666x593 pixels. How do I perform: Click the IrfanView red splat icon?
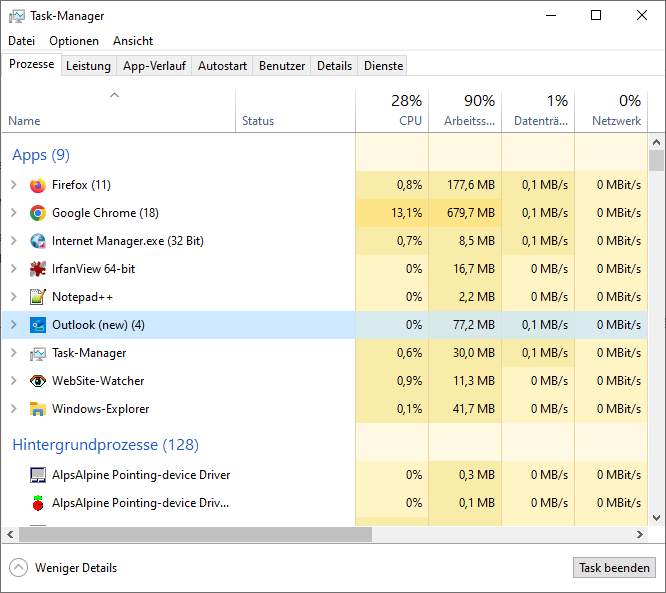click(x=38, y=269)
